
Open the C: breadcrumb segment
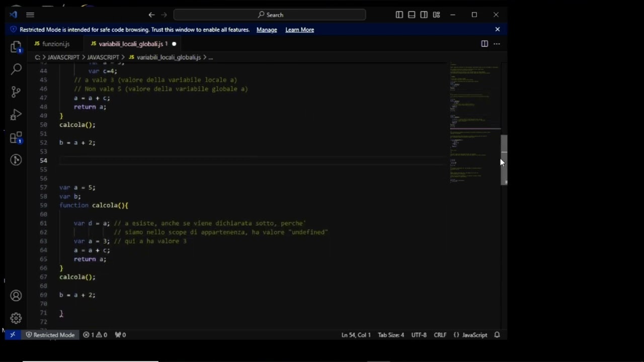tap(37, 57)
